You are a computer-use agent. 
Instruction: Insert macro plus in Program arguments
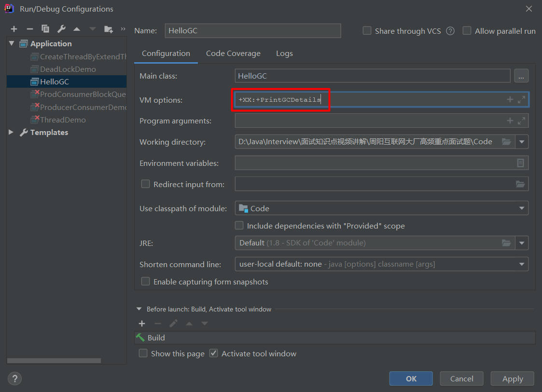[510, 121]
